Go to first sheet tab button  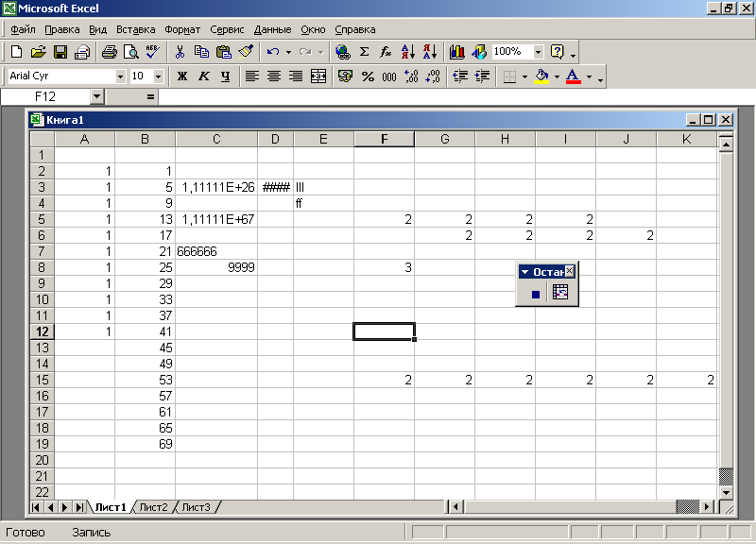36,507
